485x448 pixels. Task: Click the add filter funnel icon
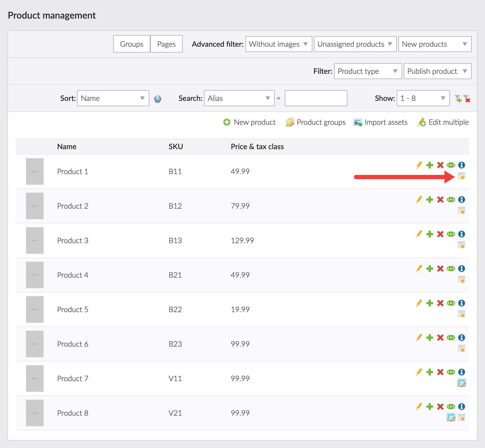(458, 99)
